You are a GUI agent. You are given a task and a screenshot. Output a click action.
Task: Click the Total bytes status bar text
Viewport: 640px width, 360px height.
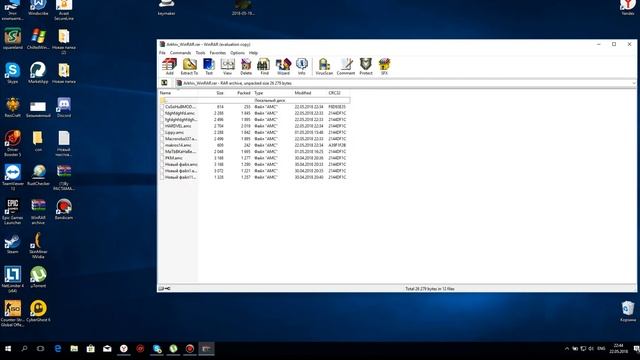point(429,289)
